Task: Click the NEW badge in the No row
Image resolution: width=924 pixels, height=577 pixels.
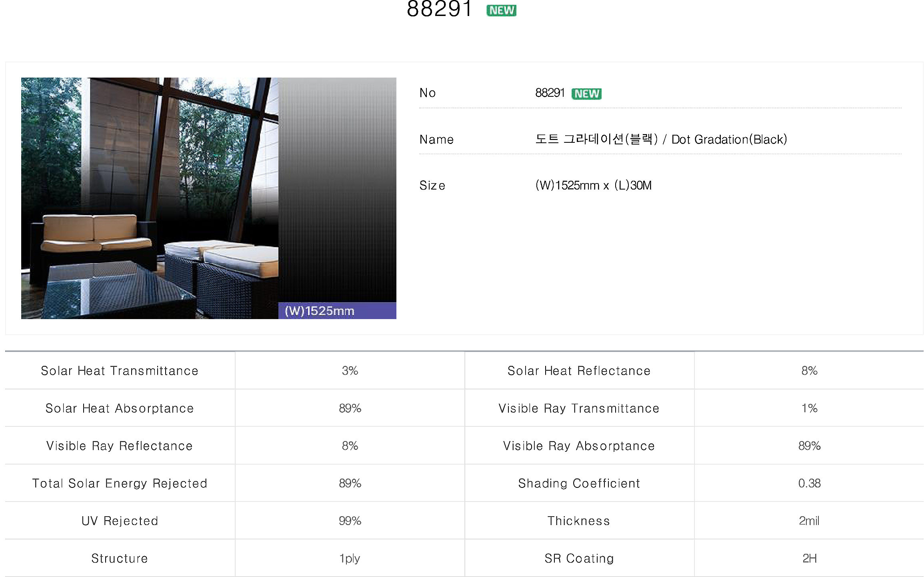Action: 586,94
